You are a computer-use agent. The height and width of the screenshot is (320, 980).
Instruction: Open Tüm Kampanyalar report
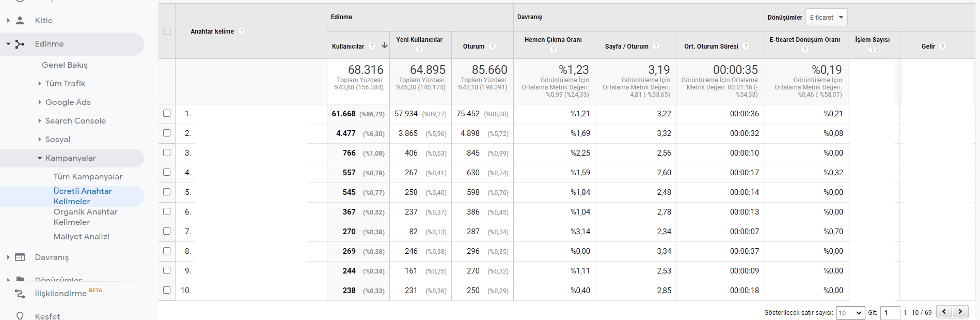pyautogui.click(x=88, y=177)
